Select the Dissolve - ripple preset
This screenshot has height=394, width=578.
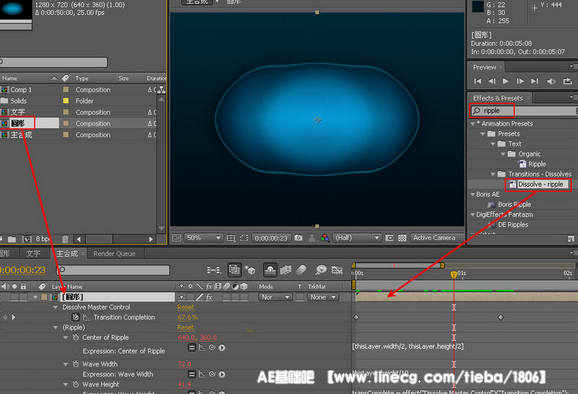coord(540,184)
